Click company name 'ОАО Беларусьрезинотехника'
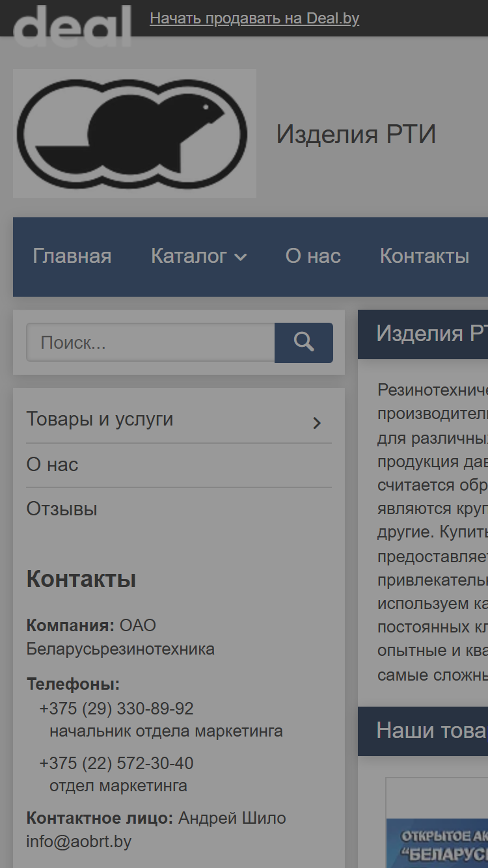 click(x=120, y=637)
